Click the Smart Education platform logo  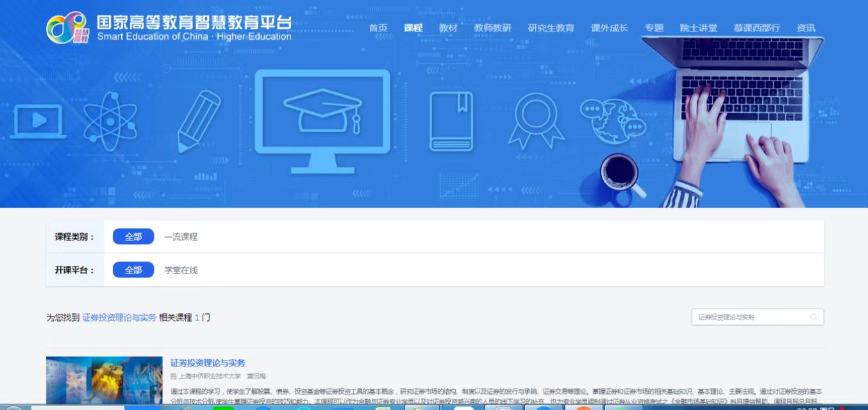coord(67,28)
